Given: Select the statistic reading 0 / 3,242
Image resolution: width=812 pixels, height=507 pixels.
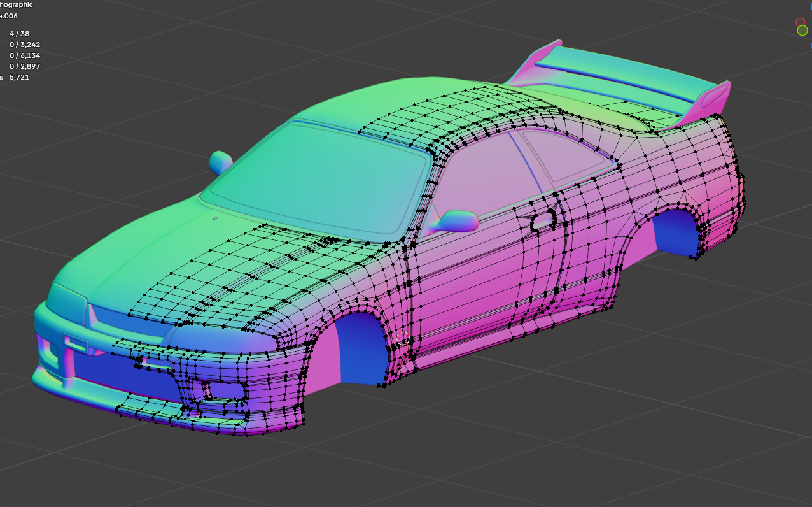Looking at the screenshot, I should tap(25, 45).
